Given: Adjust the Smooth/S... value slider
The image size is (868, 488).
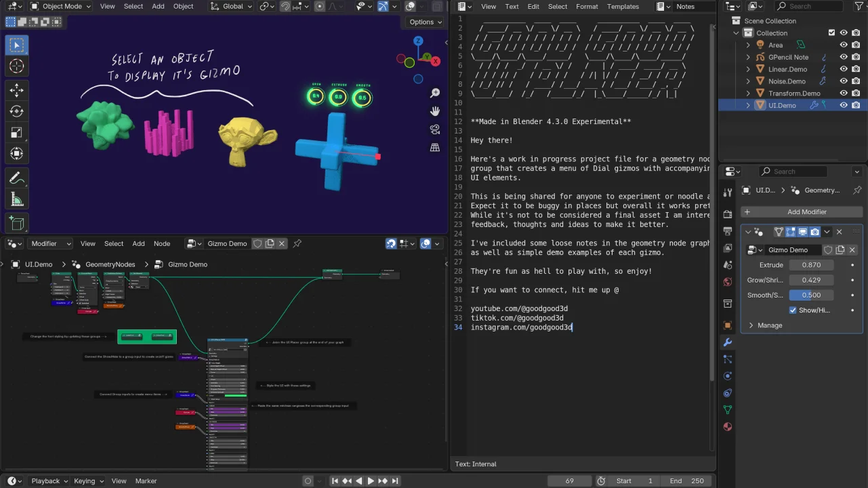Looking at the screenshot, I should (x=810, y=296).
